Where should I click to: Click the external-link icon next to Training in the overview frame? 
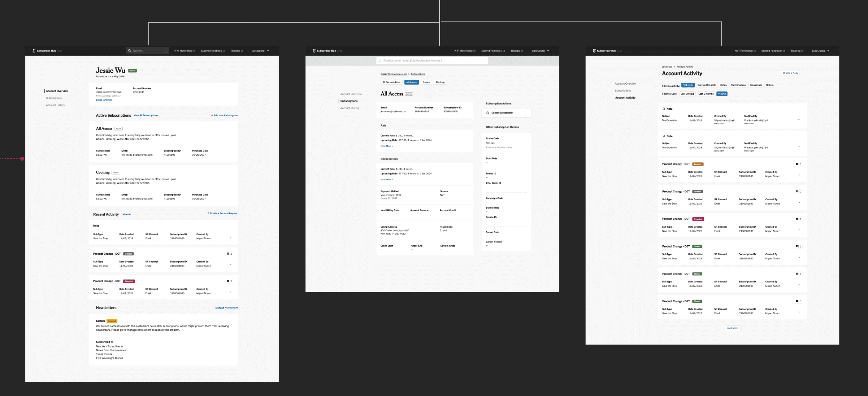point(242,51)
